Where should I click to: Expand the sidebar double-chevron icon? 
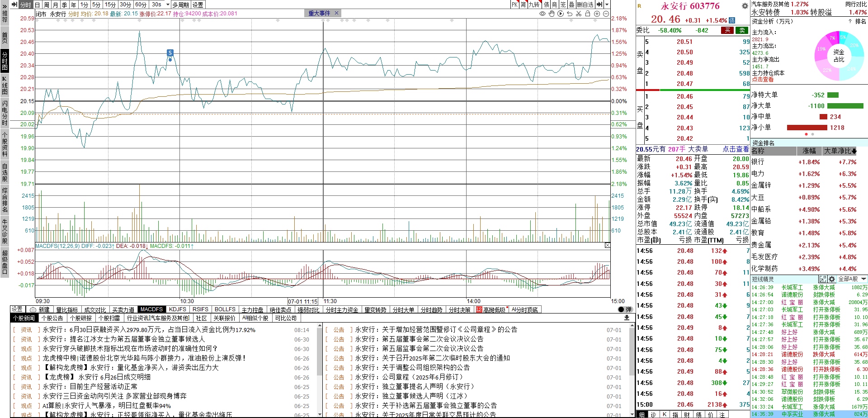pyautogui.click(x=5, y=6)
